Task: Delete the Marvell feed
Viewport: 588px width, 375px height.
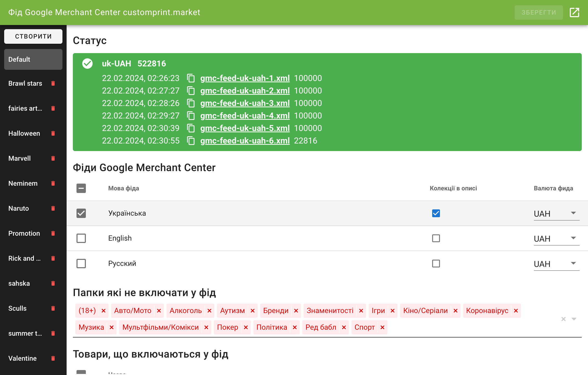Action: click(x=53, y=158)
